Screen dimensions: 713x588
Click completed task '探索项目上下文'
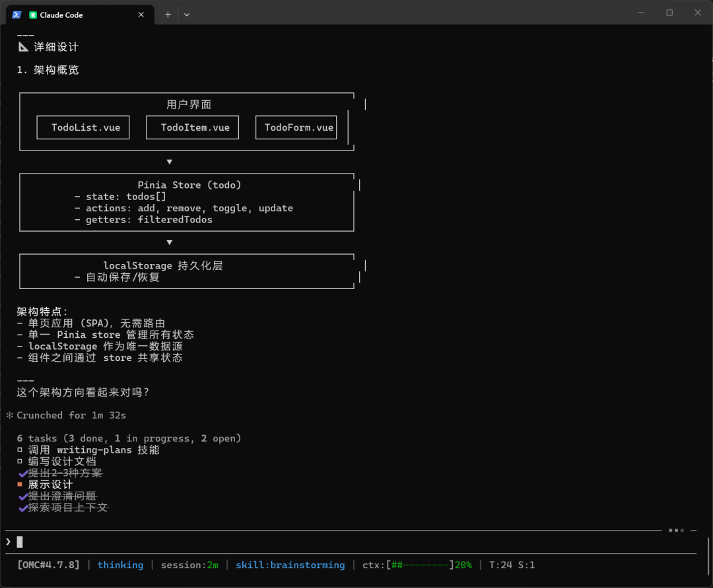tap(63, 507)
